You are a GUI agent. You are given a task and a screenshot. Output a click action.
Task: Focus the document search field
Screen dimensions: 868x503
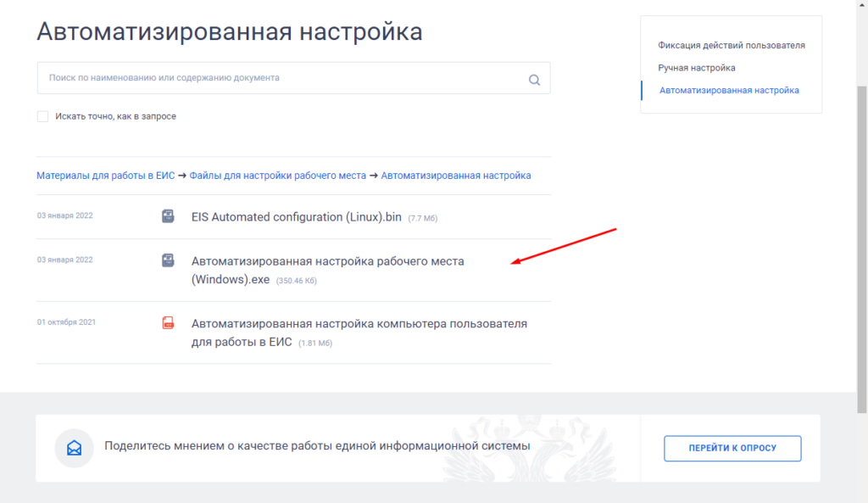[280, 78]
